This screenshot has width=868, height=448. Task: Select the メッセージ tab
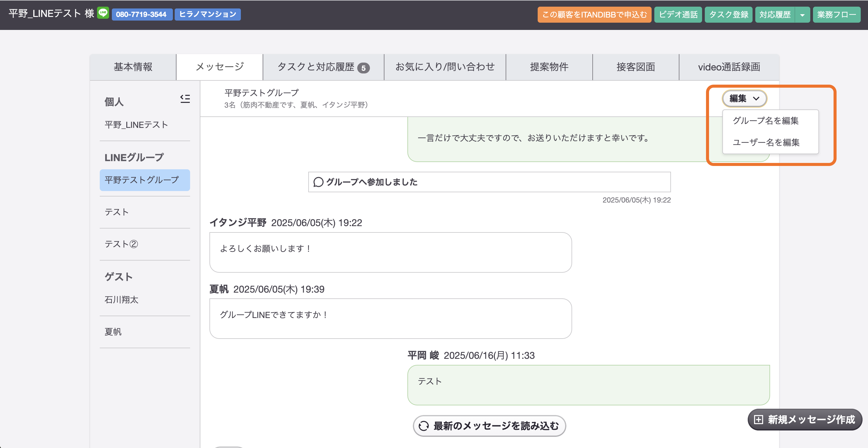(x=220, y=67)
